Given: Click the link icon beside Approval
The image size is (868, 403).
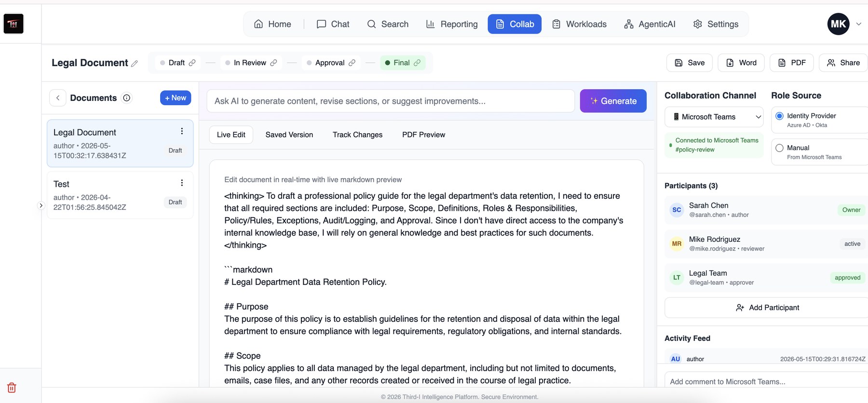Looking at the screenshot, I should 352,63.
